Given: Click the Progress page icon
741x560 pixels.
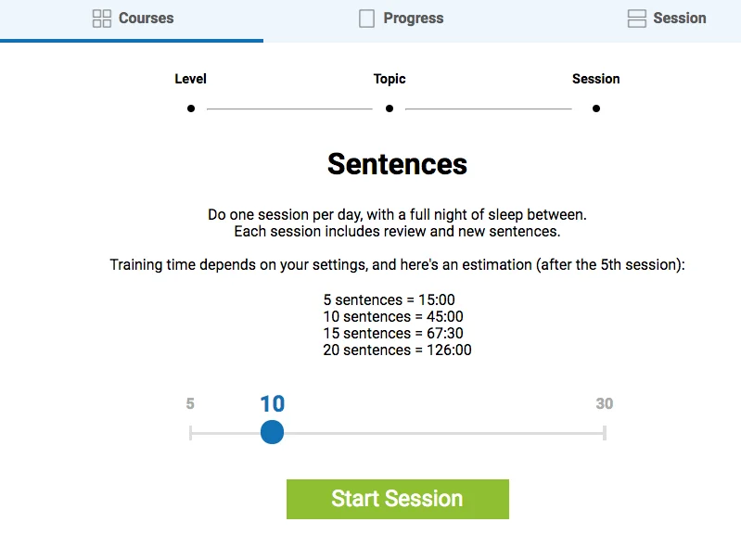Looking at the screenshot, I should point(366,19).
